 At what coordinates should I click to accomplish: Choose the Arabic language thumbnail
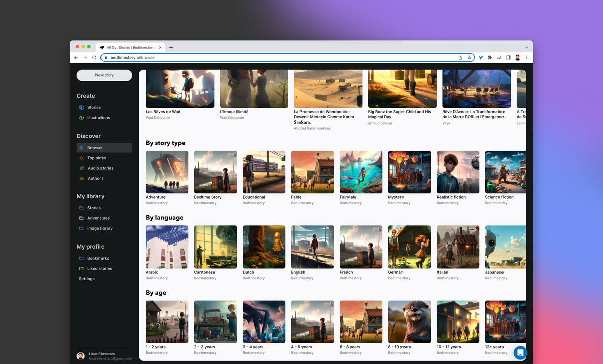coord(167,247)
